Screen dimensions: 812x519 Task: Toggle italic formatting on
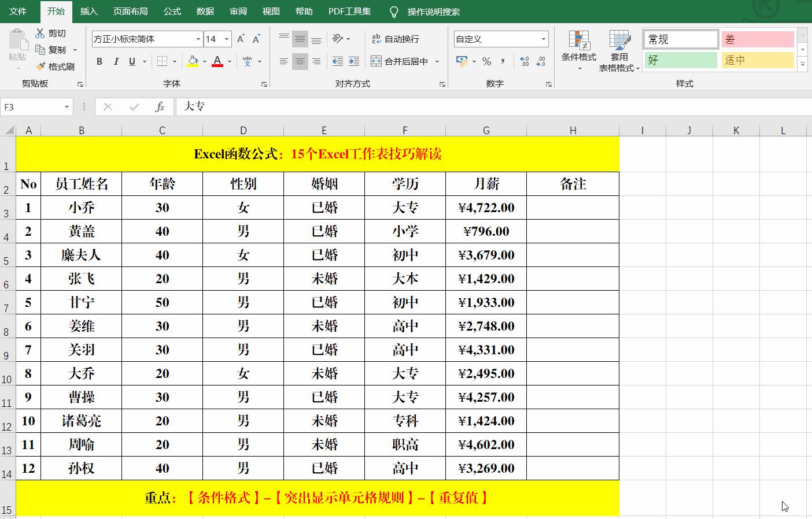(x=116, y=60)
